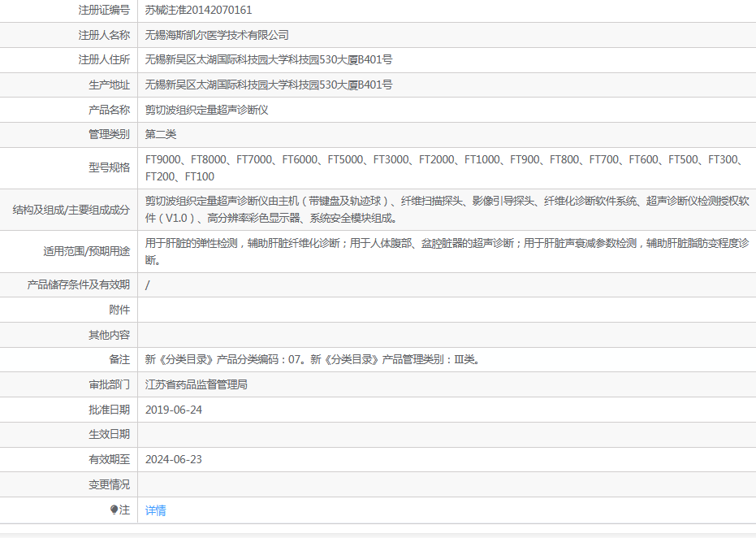Select the 附件 label
This screenshot has height=538, width=756.
tap(119, 310)
